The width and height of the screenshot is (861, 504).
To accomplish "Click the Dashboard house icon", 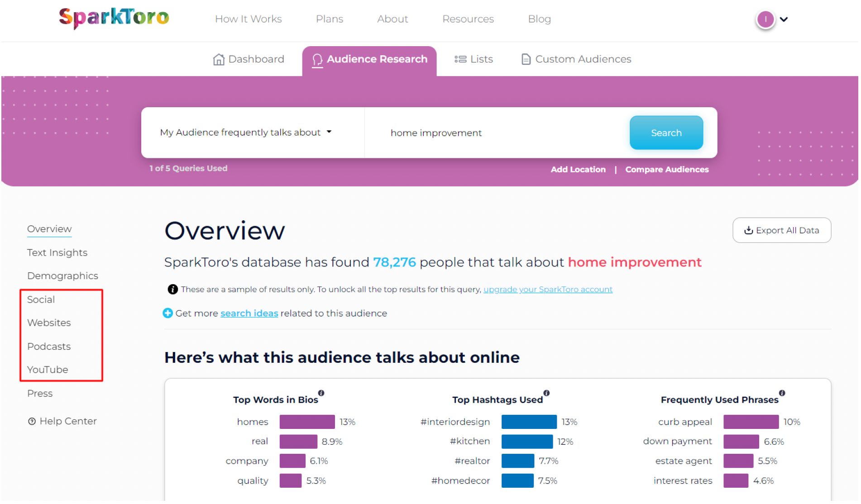I will (219, 59).
